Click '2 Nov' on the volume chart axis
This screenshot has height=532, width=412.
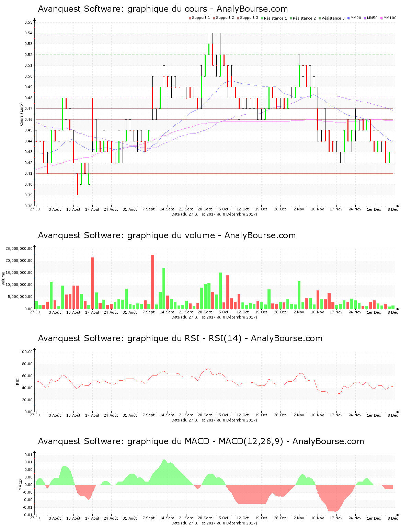pyautogui.click(x=299, y=312)
